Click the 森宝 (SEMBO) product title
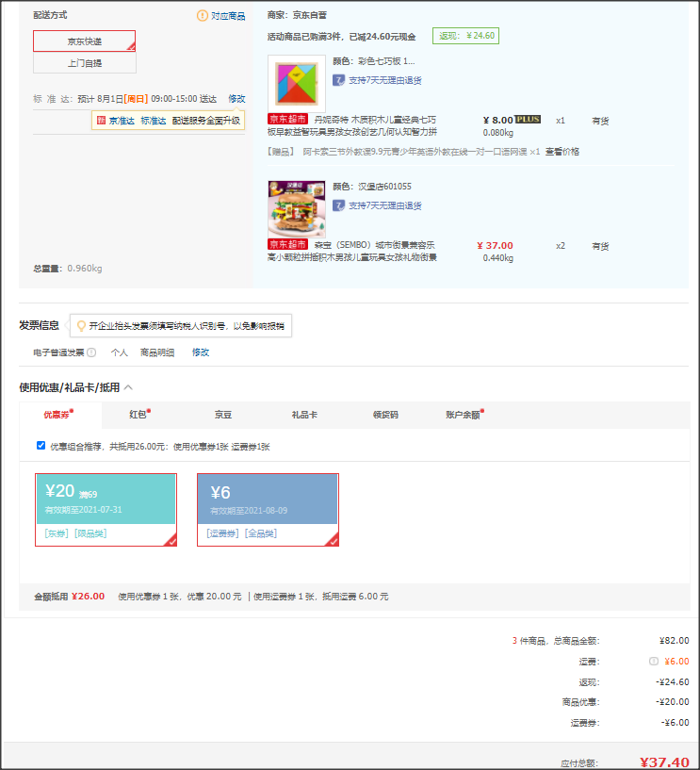Screen dimensions: 700x770 tap(352, 251)
